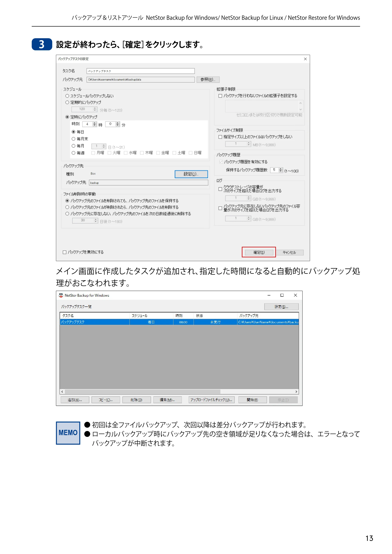Screen dimensions: 392x554
Task: Click the タスク名 column header
Action: (x=95, y=316)
